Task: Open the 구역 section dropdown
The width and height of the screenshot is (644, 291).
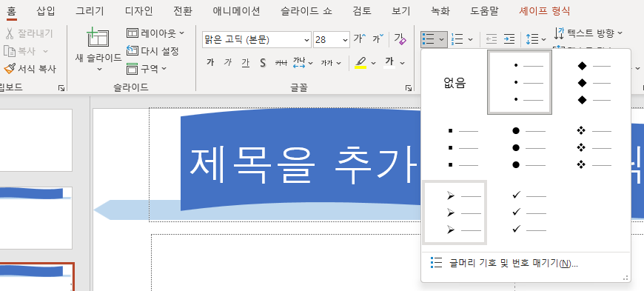Action: tap(147, 69)
